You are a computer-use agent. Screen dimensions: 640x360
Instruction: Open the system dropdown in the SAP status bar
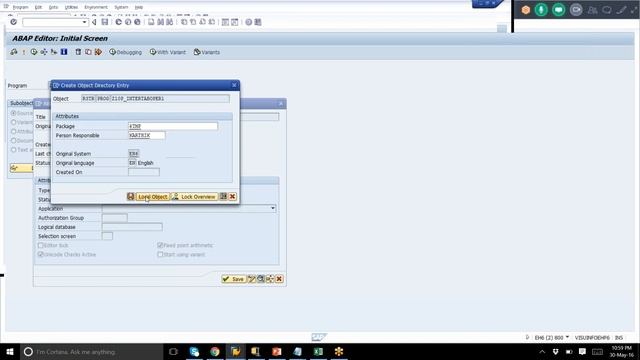pyautogui.click(x=567, y=337)
